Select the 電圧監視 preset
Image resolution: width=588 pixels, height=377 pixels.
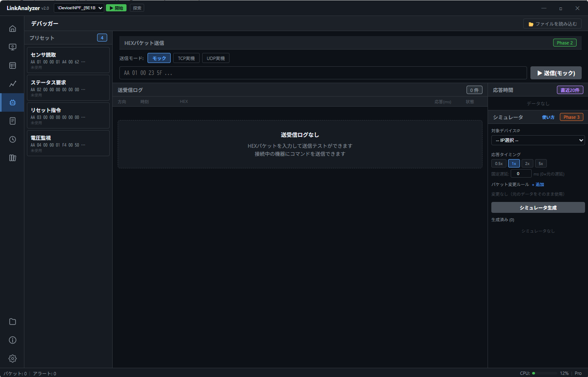click(68, 143)
